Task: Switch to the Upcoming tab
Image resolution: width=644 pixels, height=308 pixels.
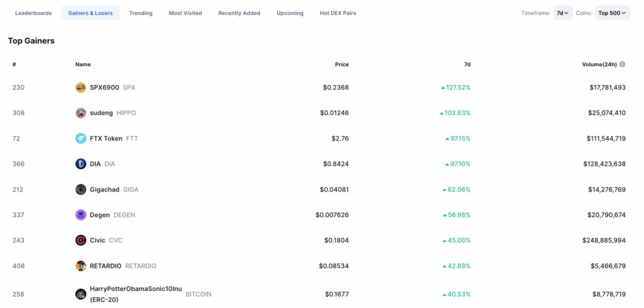Action: tap(290, 13)
